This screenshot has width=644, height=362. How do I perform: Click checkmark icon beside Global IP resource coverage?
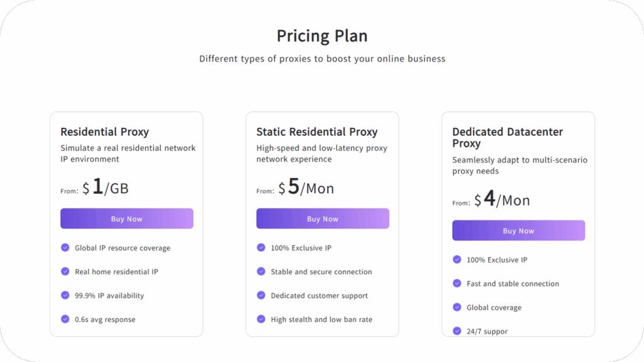tap(65, 247)
